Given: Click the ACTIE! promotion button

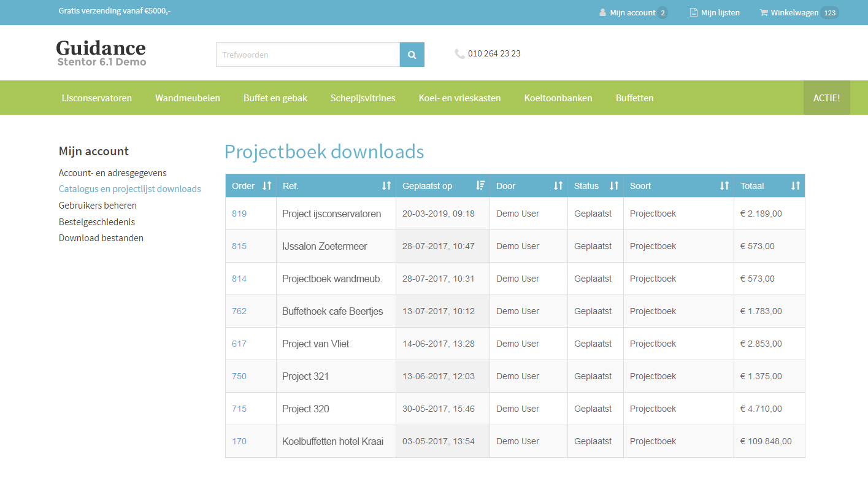Looking at the screenshot, I should [826, 98].
